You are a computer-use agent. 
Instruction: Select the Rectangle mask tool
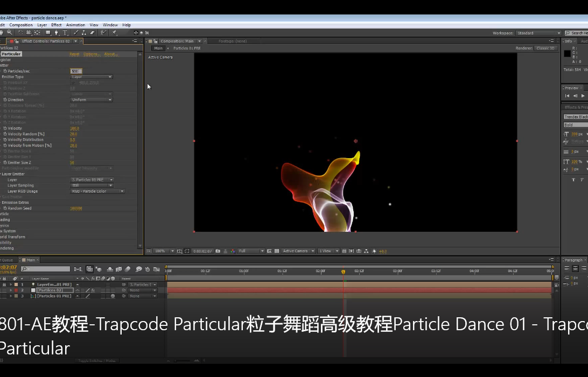coord(48,33)
